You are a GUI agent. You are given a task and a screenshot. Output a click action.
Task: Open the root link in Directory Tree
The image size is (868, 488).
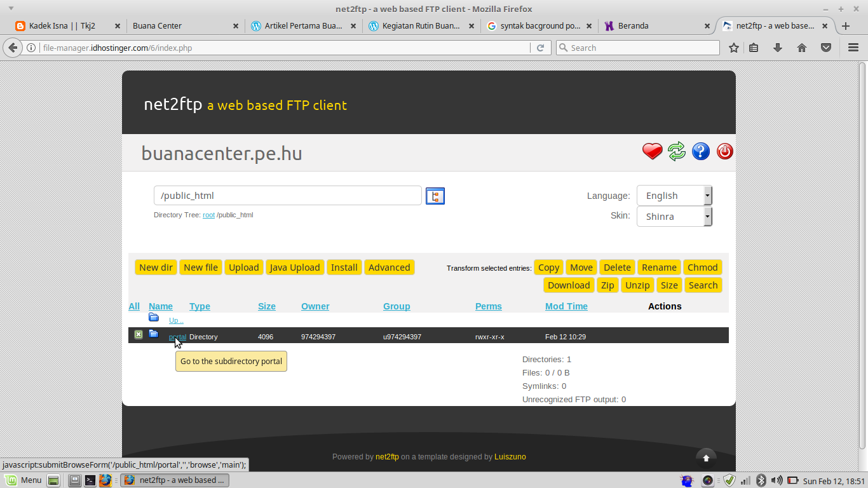coord(208,215)
